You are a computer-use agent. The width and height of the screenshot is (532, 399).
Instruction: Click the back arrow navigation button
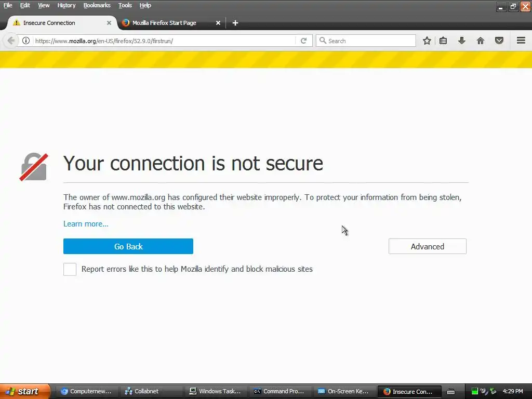tap(11, 41)
